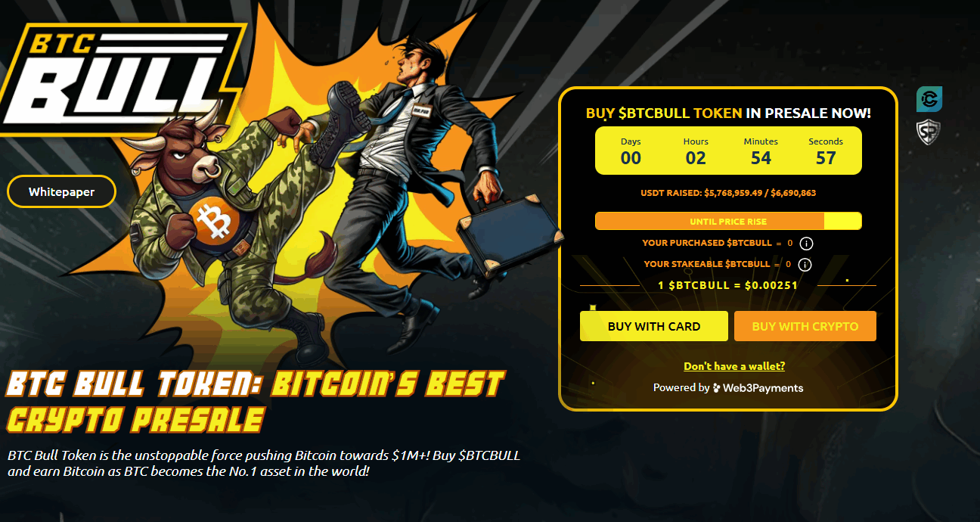Image resolution: width=980 pixels, height=522 pixels.
Task: Open the Coinsult audit badge icon
Action: point(929,99)
